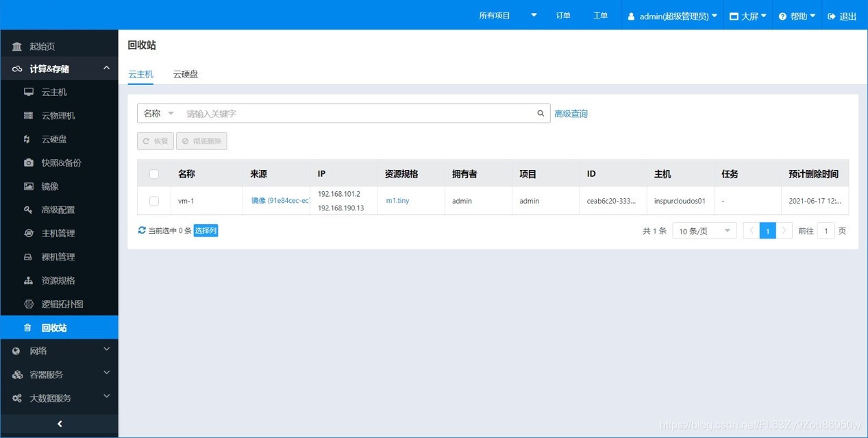The image size is (868, 438).
Task: Open the 所有项目 project dropdown
Action: click(x=508, y=16)
